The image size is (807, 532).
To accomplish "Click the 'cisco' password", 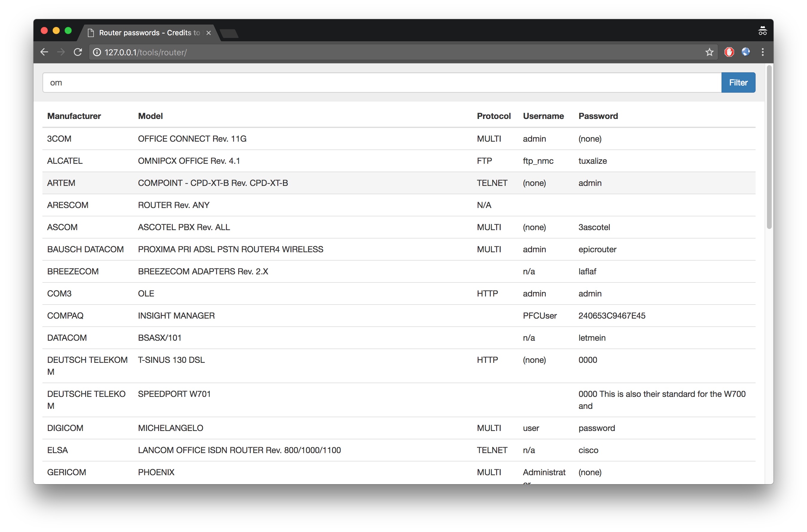I will click(588, 450).
